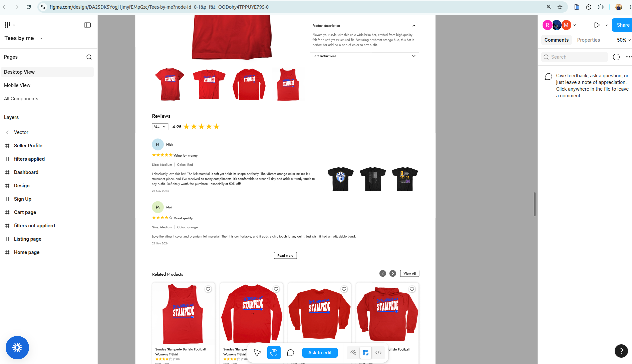Image resolution: width=632 pixels, height=364 pixels.
Task: Toggle favorite heart on the red hoodie card
Action: pos(412,289)
